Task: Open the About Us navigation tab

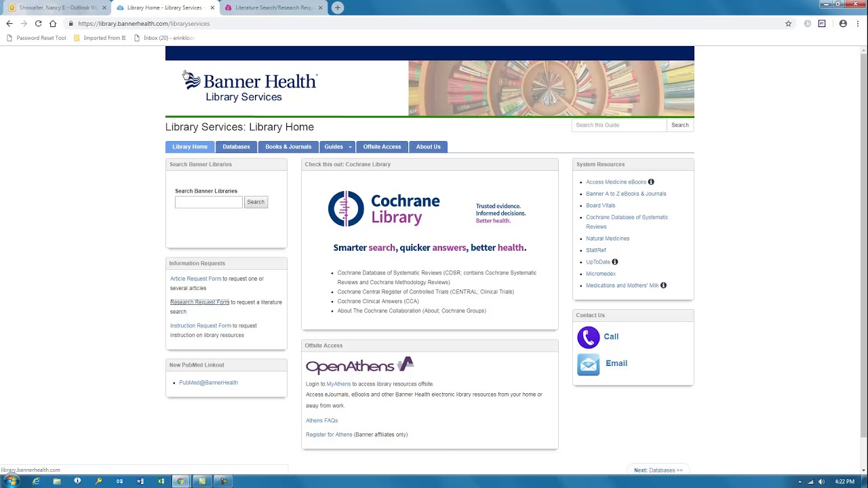Action: pyautogui.click(x=428, y=147)
